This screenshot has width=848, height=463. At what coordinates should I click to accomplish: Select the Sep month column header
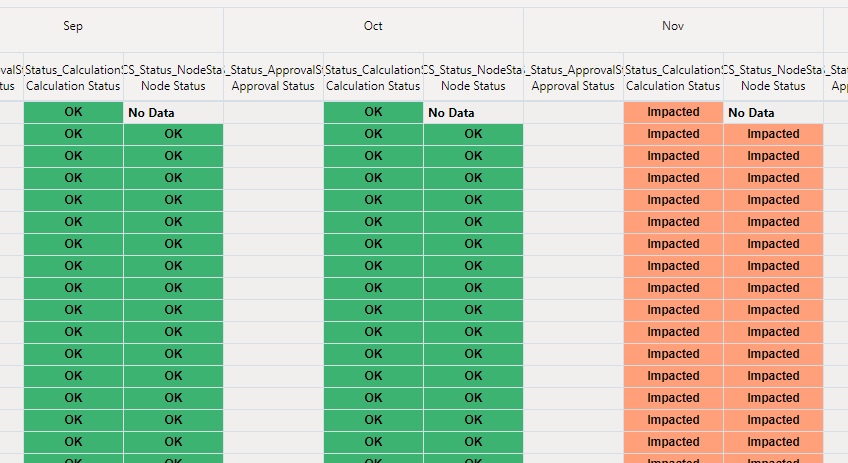tap(73, 26)
